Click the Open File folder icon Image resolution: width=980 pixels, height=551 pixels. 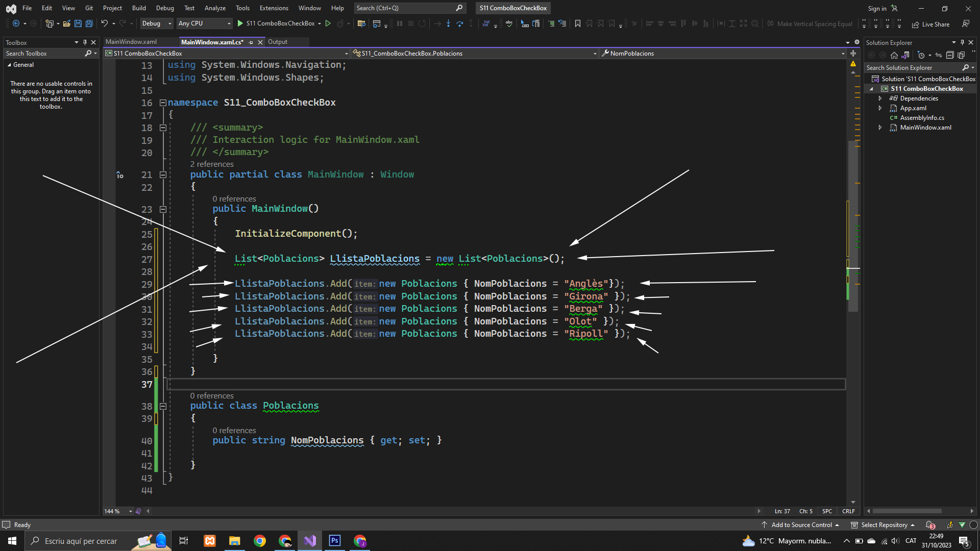point(66,23)
